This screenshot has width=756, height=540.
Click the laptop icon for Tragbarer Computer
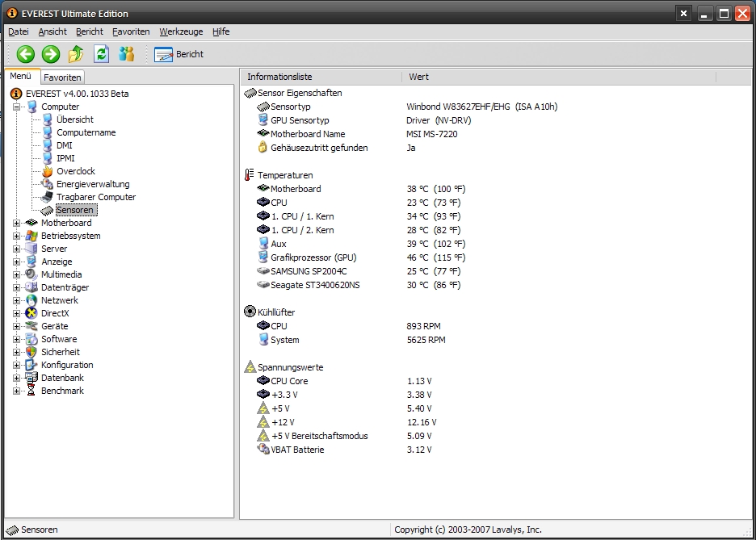click(x=47, y=197)
